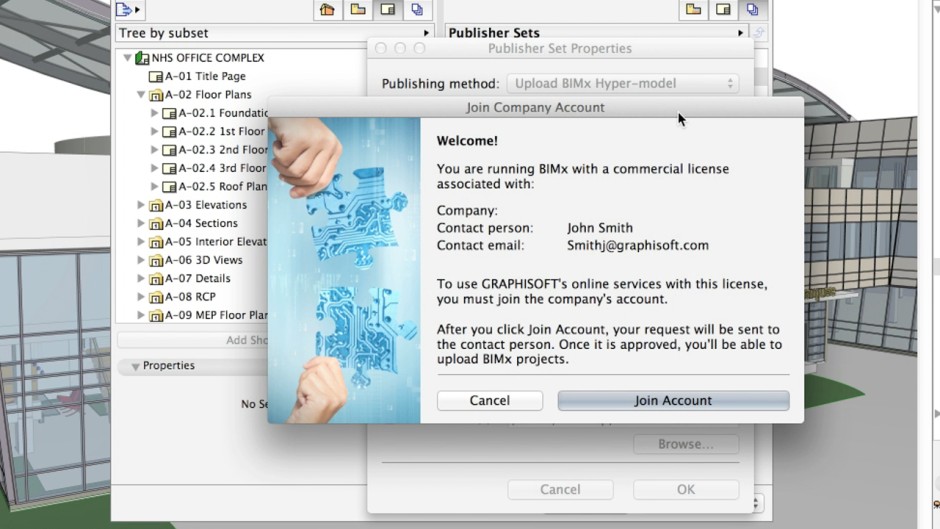Image resolution: width=940 pixels, height=529 pixels.
Task: Click the A-02.1 Foundation layout icon
Action: pyautogui.click(x=170, y=113)
